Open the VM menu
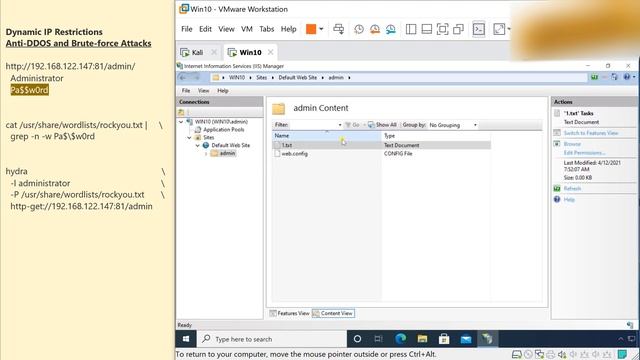This screenshot has height=360, width=640. point(247,29)
